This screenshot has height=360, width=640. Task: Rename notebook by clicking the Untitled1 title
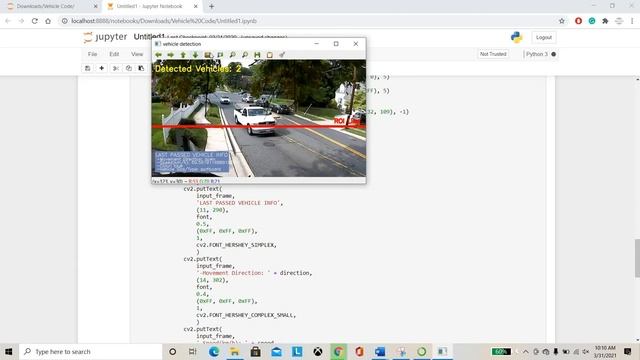point(149,37)
